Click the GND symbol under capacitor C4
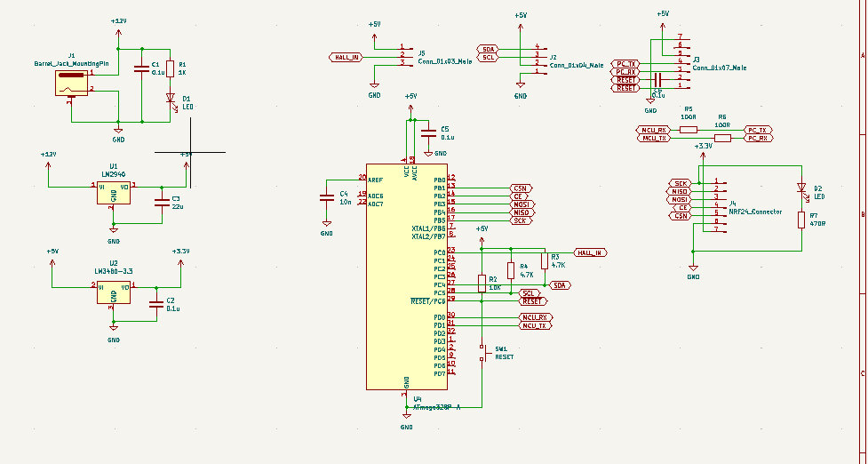Image resolution: width=868 pixels, height=464 pixels. coord(327,227)
